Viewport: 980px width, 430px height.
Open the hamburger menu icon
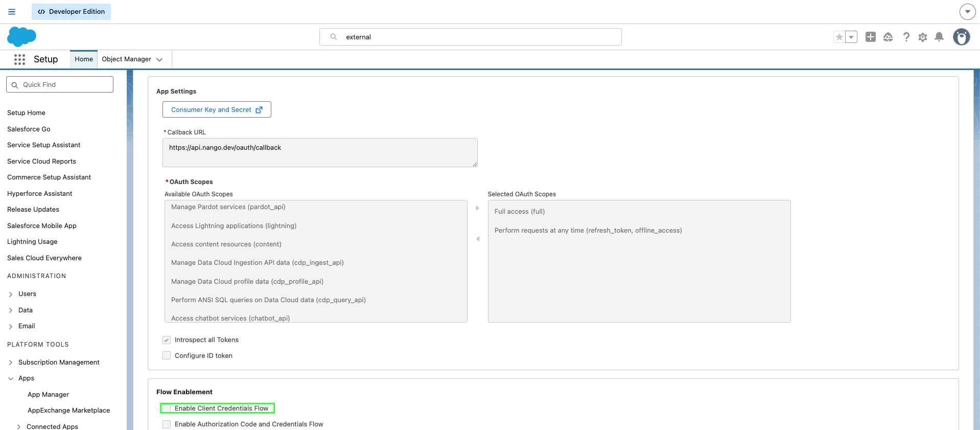pyautogui.click(x=12, y=12)
